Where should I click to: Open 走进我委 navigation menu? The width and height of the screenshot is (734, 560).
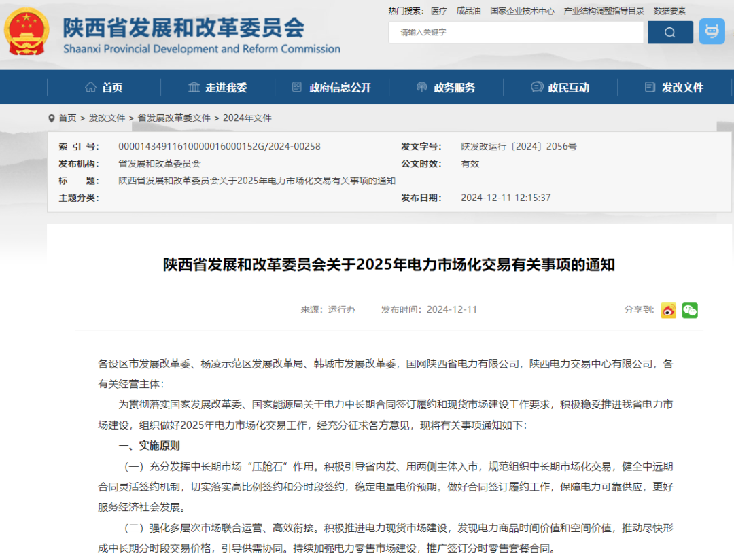click(226, 88)
